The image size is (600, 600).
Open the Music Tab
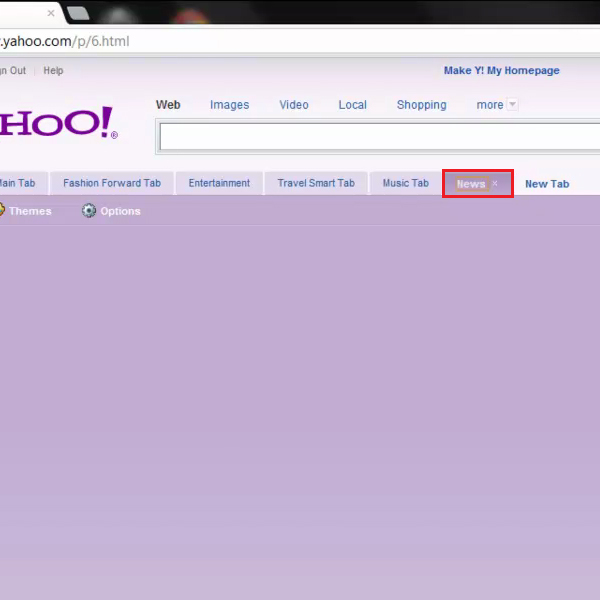406,183
